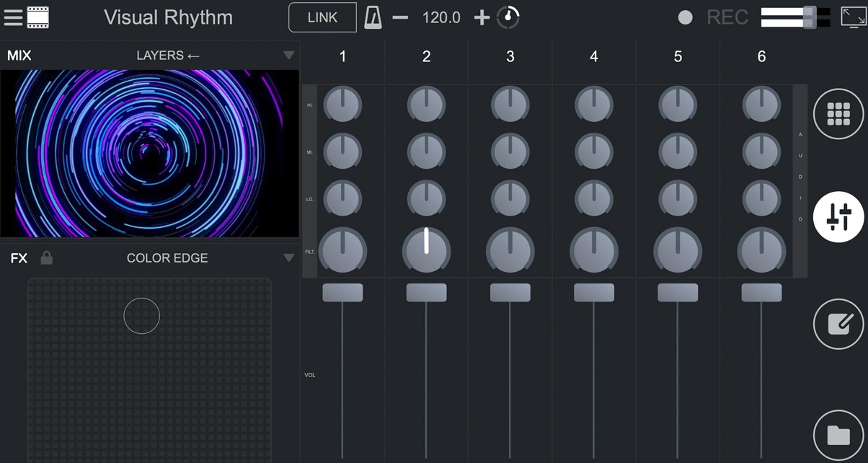Image resolution: width=868 pixels, height=463 pixels.
Task: Select channel 4 header
Action: [594, 56]
